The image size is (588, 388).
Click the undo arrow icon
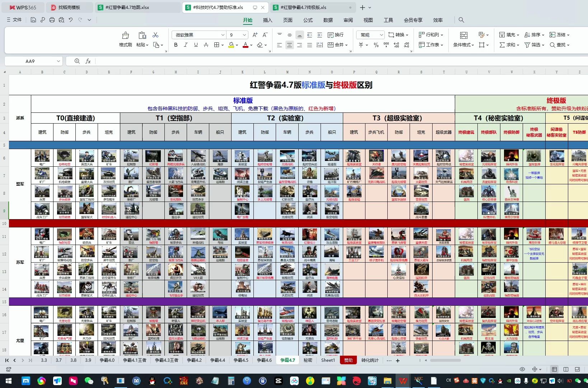tap(71, 20)
